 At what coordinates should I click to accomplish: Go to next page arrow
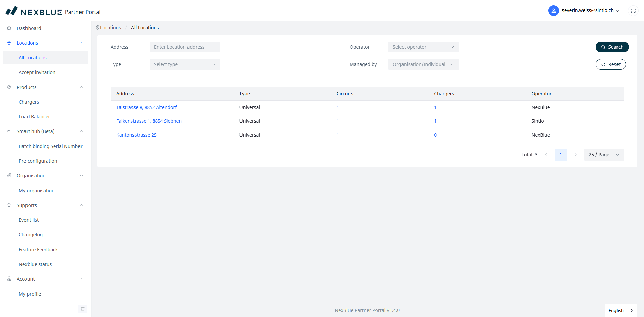[575, 155]
